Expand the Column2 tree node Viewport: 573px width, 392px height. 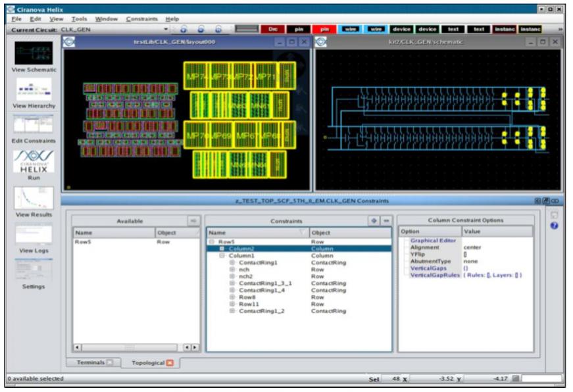pyautogui.click(x=222, y=249)
